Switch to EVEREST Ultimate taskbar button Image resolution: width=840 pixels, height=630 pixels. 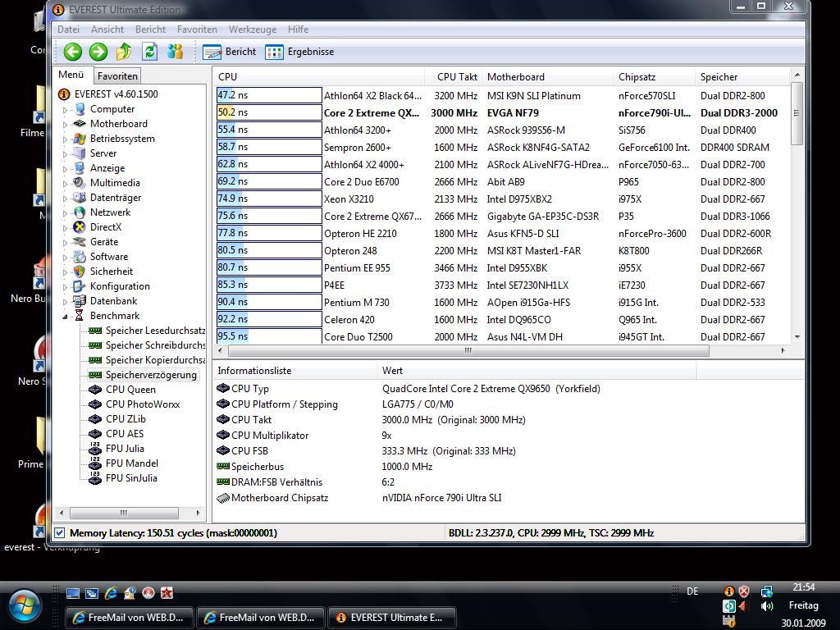click(391, 618)
